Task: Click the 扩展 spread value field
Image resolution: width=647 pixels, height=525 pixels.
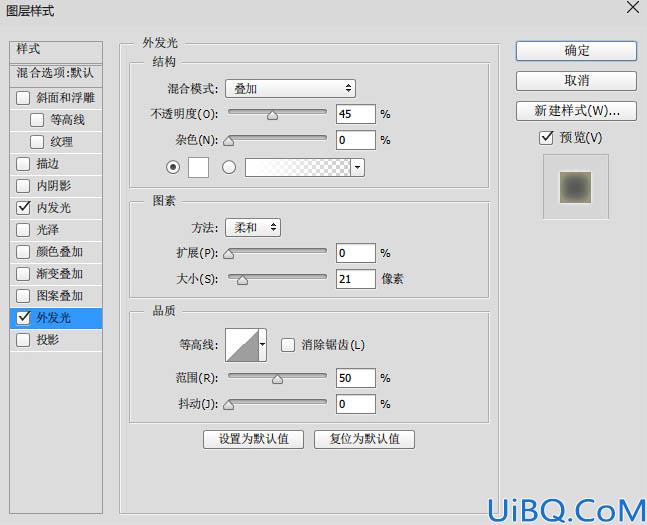Action: click(x=356, y=253)
